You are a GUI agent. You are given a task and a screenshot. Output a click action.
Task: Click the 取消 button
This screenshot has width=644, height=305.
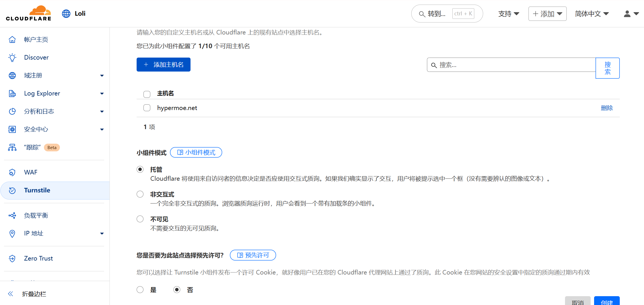tap(578, 301)
